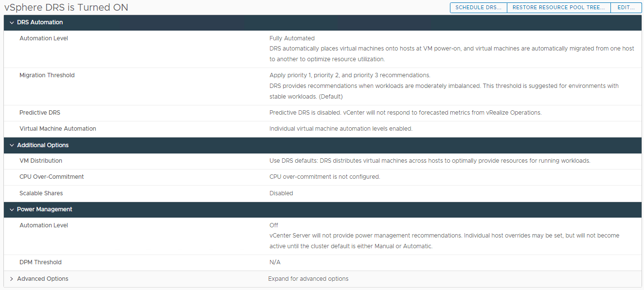
Task: Click the 'vSphere DRS is Turned ON' heading
Action: [66, 8]
